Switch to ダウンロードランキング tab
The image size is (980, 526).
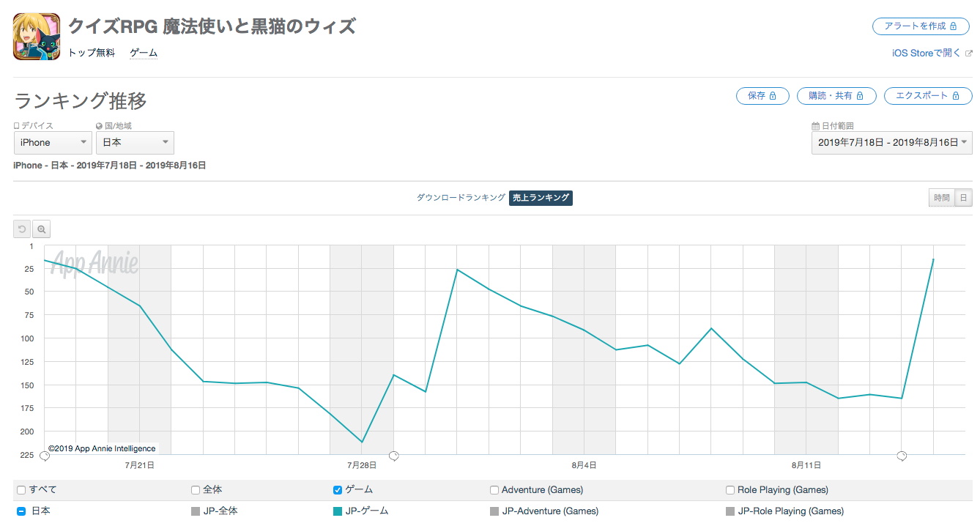pyautogui.click(x=461, y=198)
